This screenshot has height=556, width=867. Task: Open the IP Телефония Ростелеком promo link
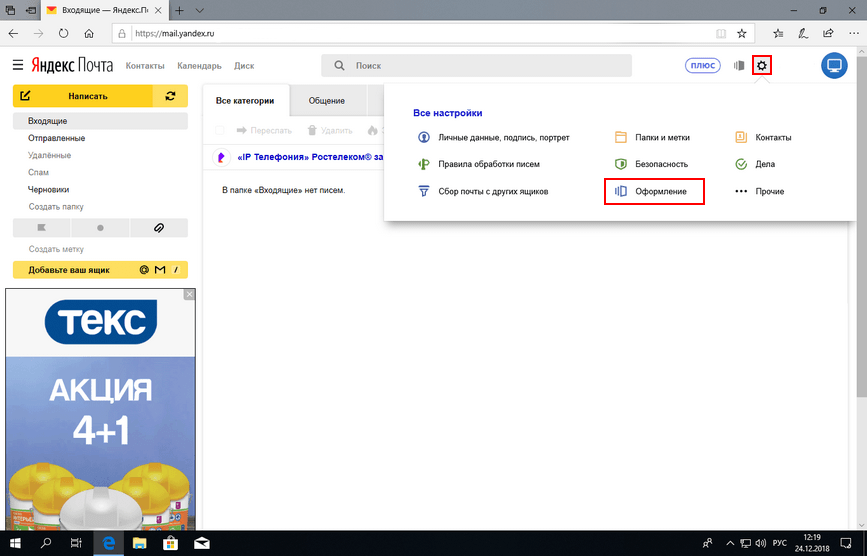310,157
